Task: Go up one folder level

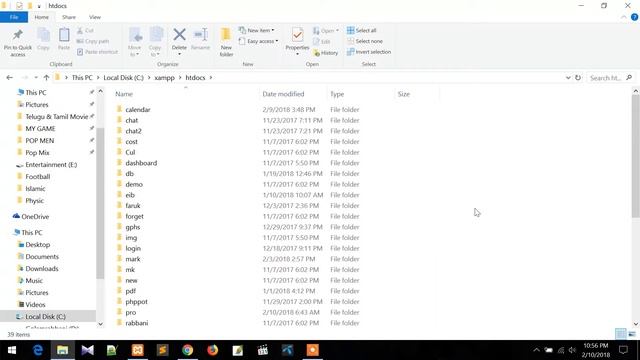Action: click(46, 78)
